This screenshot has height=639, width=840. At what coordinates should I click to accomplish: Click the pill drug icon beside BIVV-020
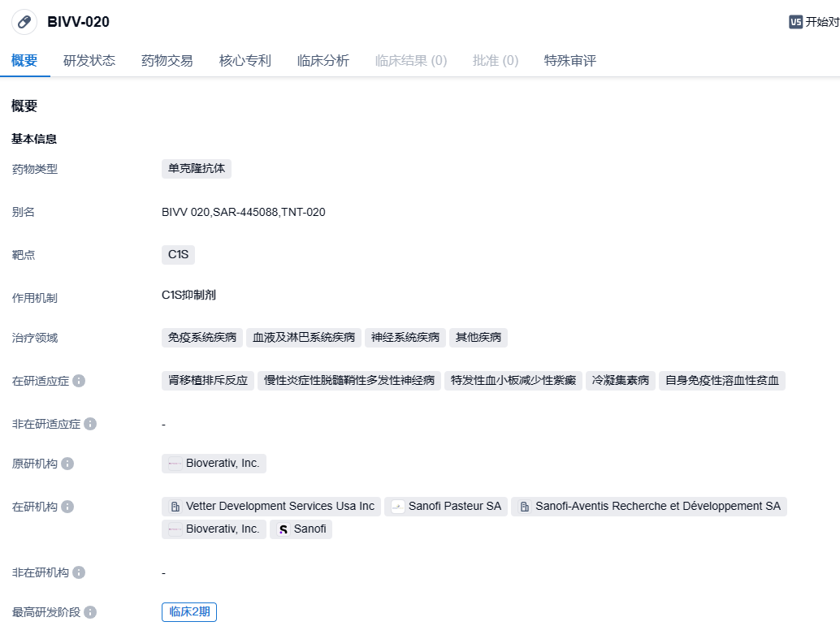24,22
